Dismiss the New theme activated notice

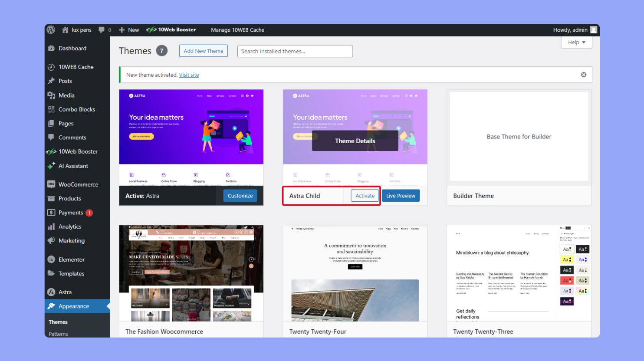(583, 74)
